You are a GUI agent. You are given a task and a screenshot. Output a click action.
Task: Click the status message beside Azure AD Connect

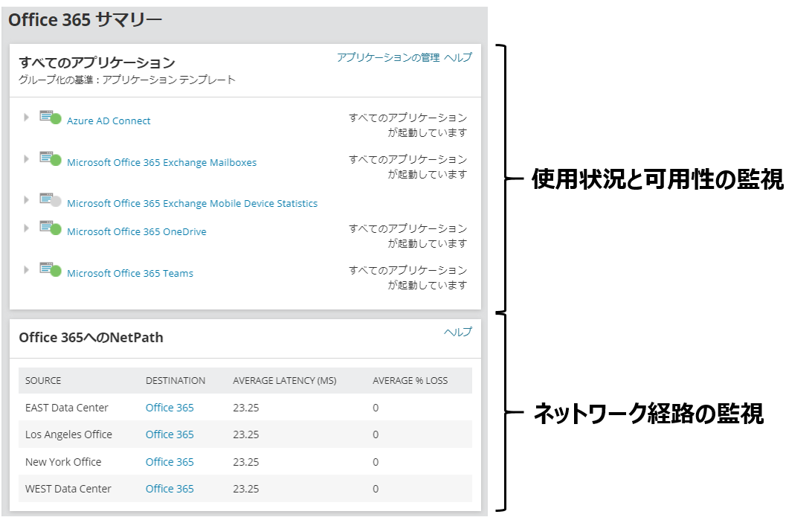click(407, 126)
